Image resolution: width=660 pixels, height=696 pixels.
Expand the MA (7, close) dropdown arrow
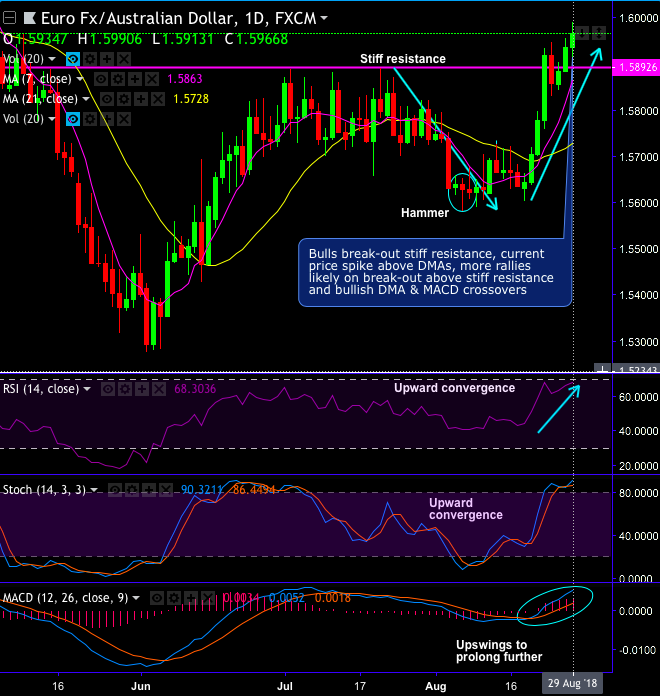pos(80,79)
